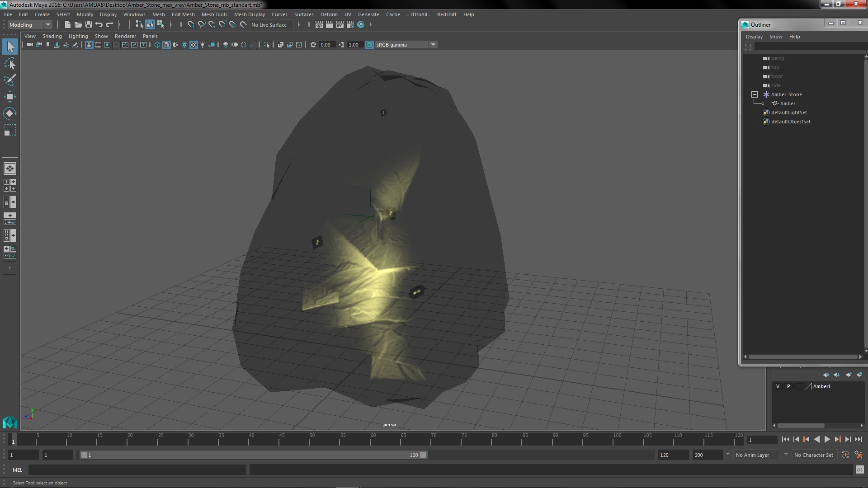Screen dimensions: 868x488
Task: Open the Edit Mesh menu
Action: point(183,14)
